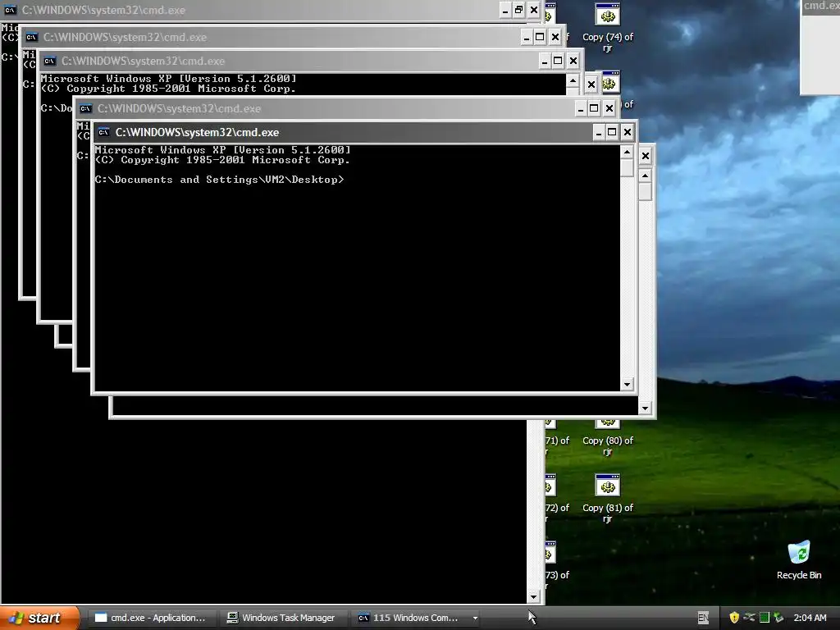The height and width of the screenshot is (630, 840).
Task: Expand the 115 Windows Com... group dropdown arrow
Action: click(475, 618)
